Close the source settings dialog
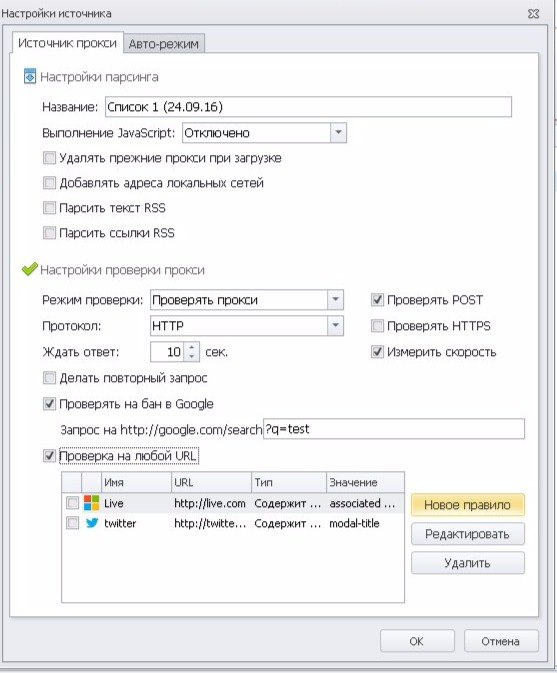The height and width of the screenshot is (673, 557). click(x=533, y=14)
